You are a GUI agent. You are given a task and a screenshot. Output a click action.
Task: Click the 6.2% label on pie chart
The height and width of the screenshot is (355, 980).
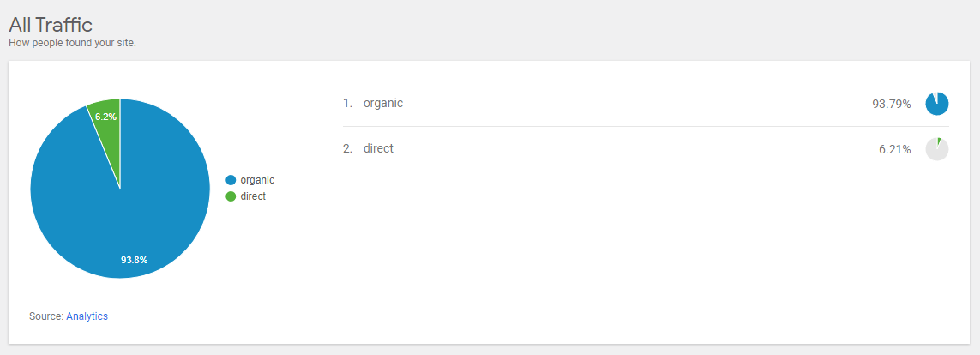106,117
